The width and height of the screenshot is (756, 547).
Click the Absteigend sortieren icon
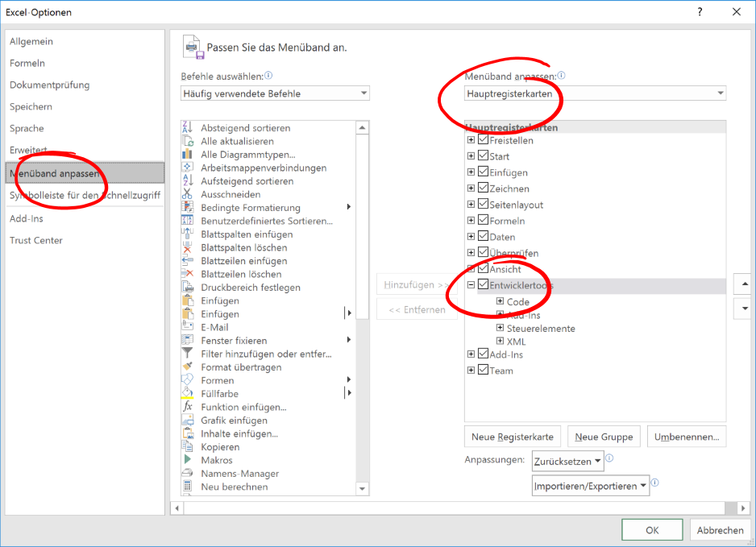pyautogui.click(x=187, y=128)
